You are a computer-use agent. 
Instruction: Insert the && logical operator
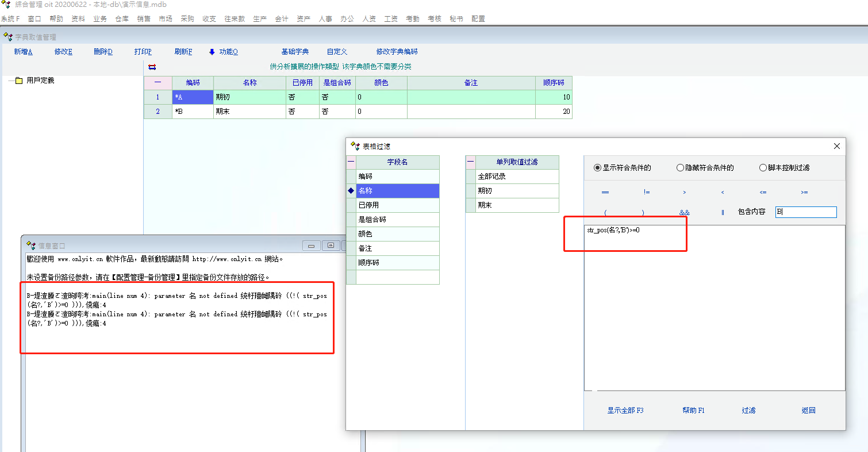coord(684,212)
